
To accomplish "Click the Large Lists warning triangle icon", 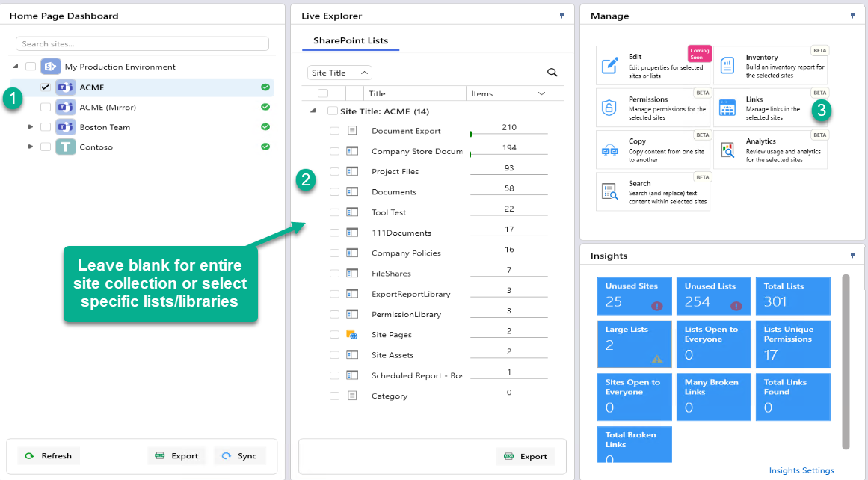I will [x=657, y=360].
